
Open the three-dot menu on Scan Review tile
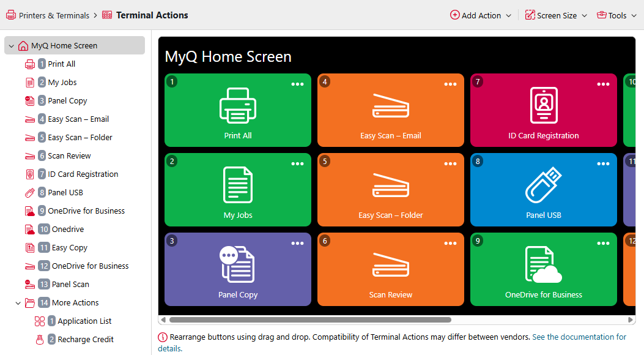[x=450, y=243]
